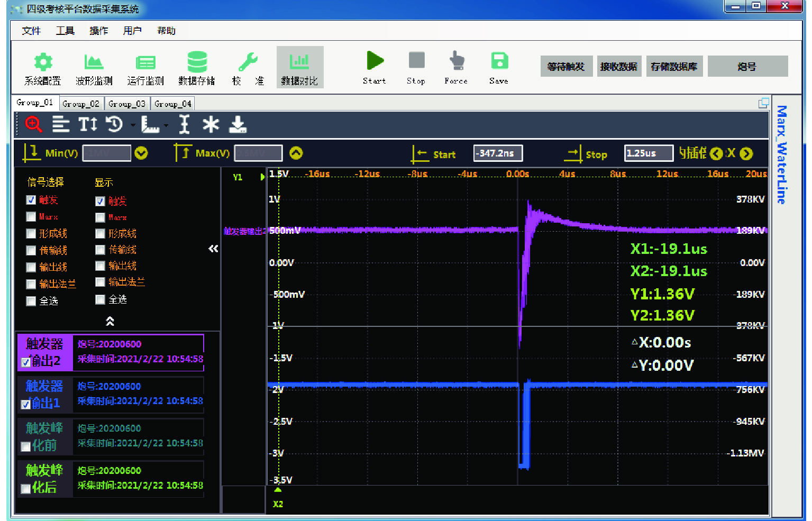Open history icon dropdown arrow
The width and height of the screenshot is (812, 521).
click(133, 126)
